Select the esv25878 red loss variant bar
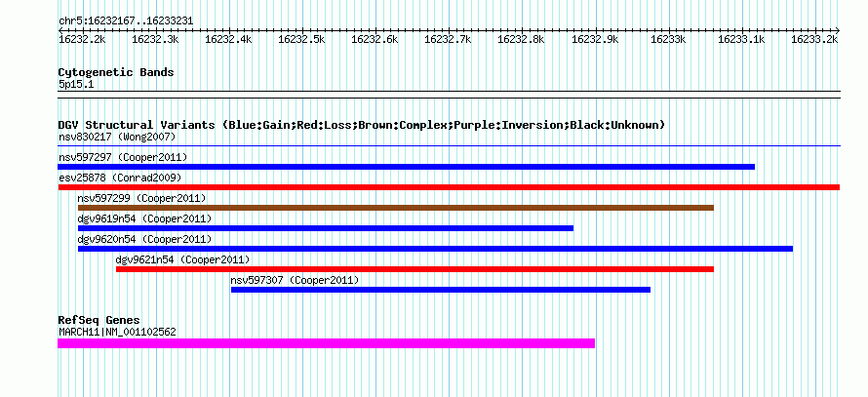Image resolution: width=868 pixels, height=397 pixels. coord(449,187)
